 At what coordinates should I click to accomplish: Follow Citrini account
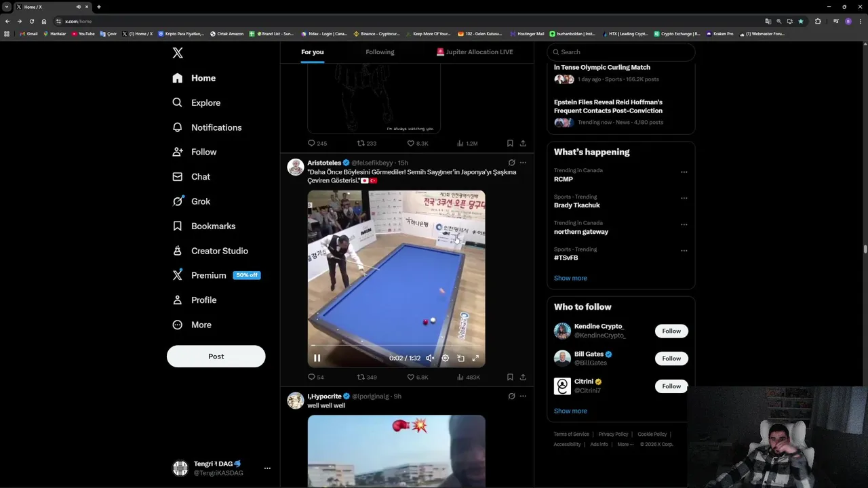tap(671, 386)
